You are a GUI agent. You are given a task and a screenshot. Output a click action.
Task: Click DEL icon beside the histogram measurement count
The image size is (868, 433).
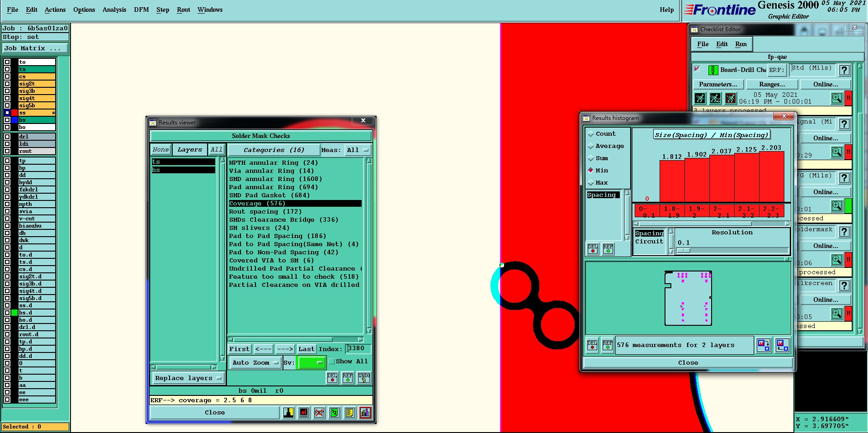click(x=592, y=345)
